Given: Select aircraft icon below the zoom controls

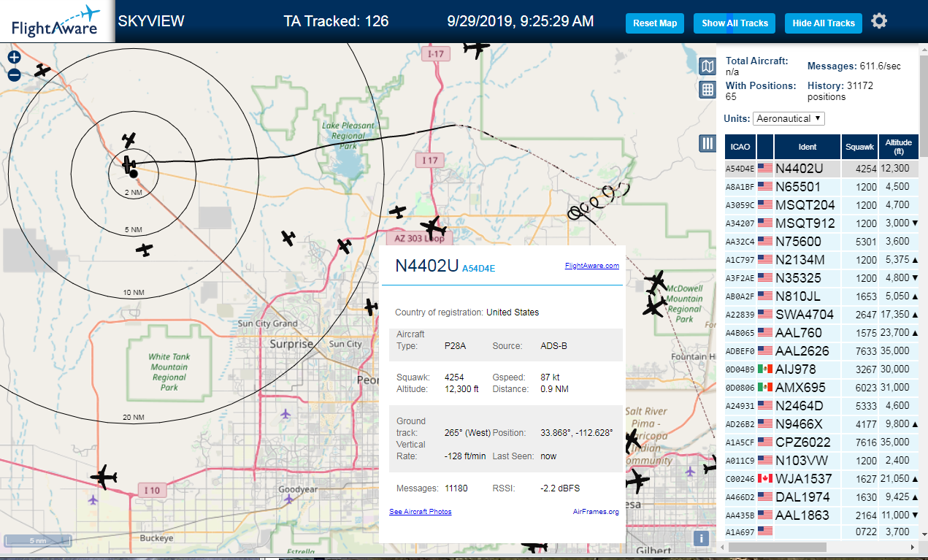Looking at the screenshot, I should coord(42,71).
